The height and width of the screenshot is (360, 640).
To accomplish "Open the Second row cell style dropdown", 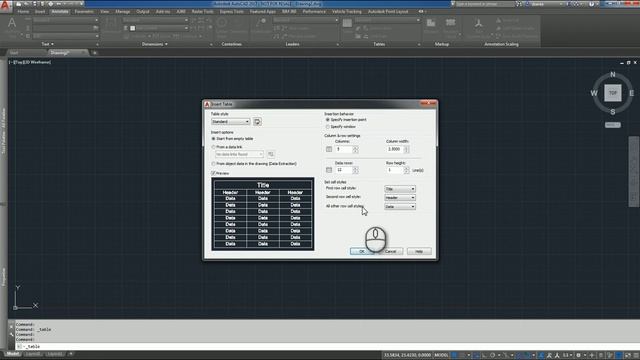I will pyautogui.click(x=400, y=198).
